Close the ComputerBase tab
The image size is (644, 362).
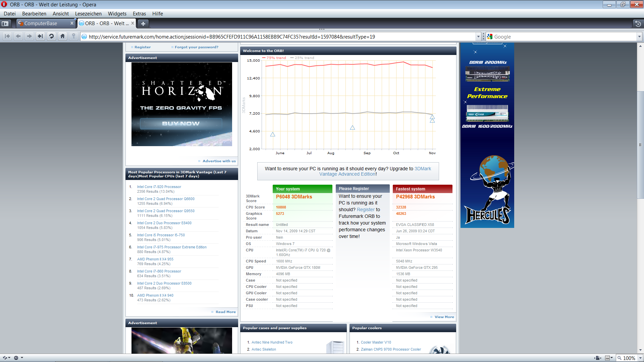point(72,23)
